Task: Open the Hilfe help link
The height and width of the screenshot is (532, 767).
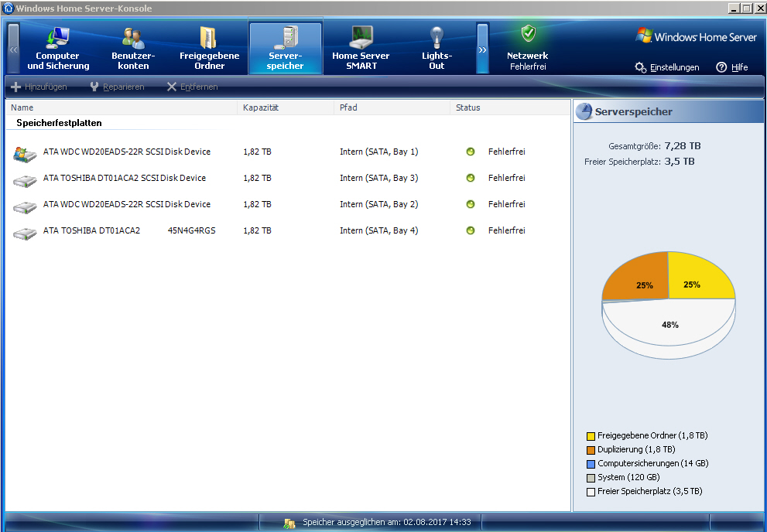Action: point(732,67)
